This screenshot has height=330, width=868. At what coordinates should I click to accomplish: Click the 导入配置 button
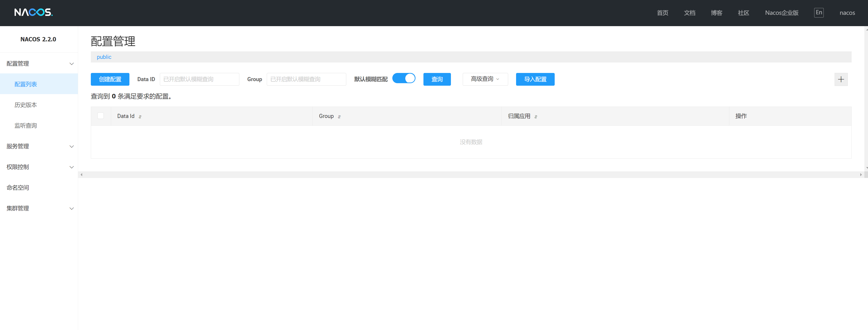pyautogui.click(x=535, y=79)
